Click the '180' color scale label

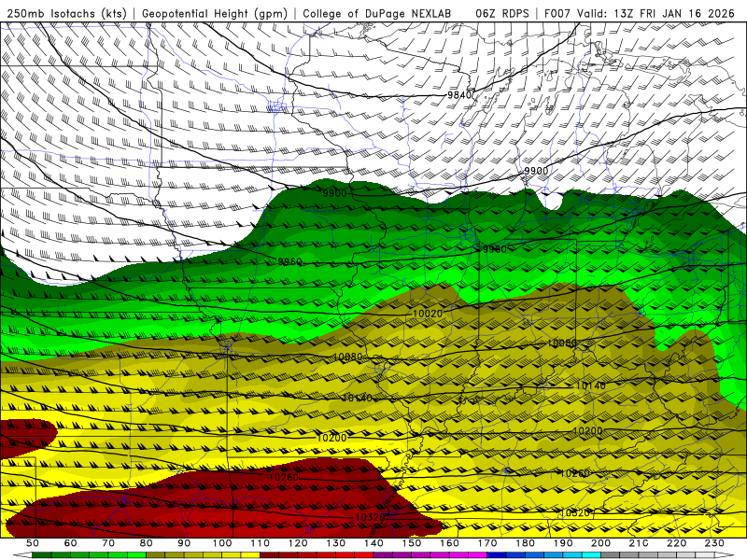coord(525,543)
